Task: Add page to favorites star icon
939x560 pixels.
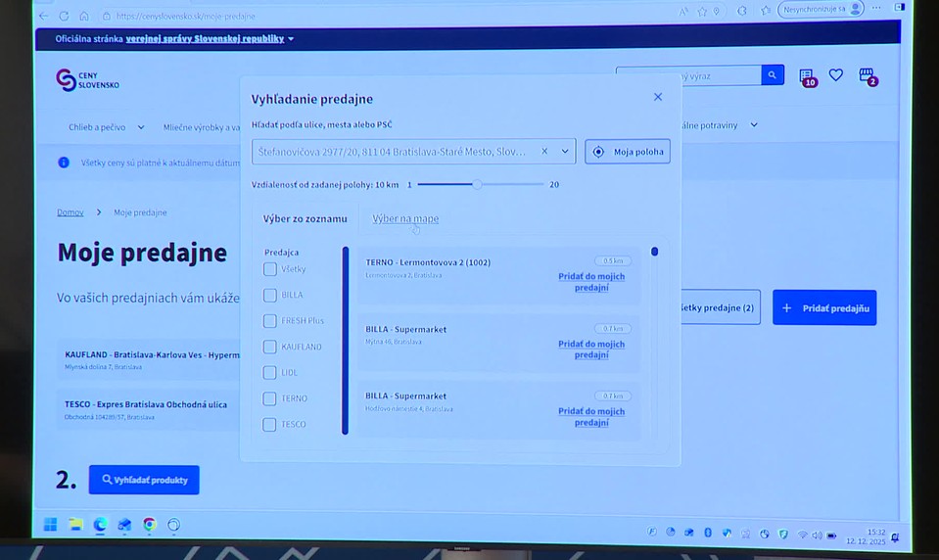Action: tap(702, 11)
